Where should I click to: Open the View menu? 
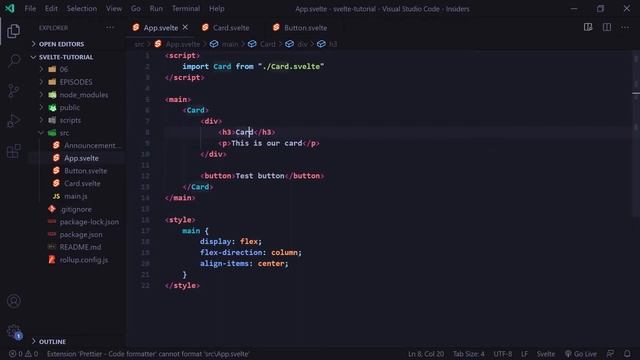coord(114,9)
